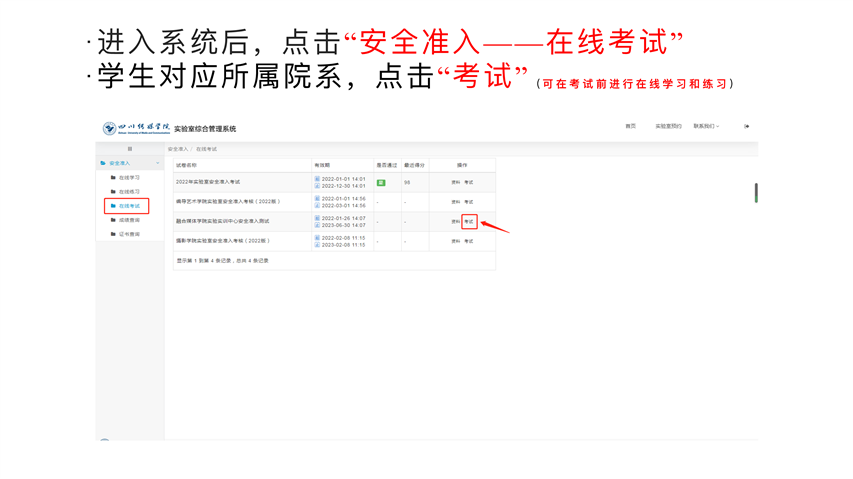Click 资料 for 摄影学院 exam row

455,241
